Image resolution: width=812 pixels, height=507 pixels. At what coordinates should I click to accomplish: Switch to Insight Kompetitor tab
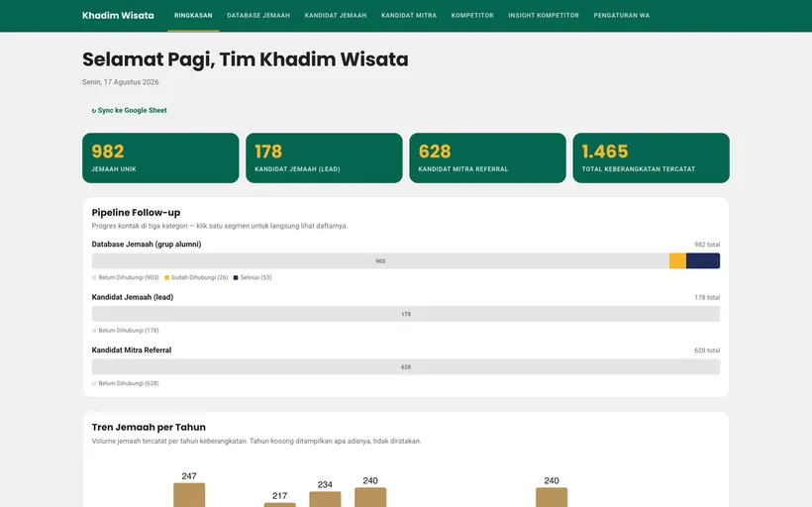click(544, 16)
